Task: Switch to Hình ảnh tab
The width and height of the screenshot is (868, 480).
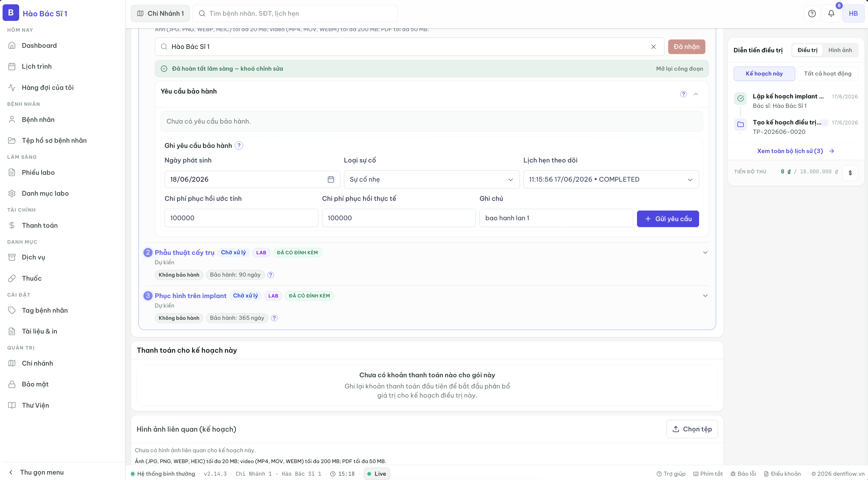Action: (x=840, y=50)
